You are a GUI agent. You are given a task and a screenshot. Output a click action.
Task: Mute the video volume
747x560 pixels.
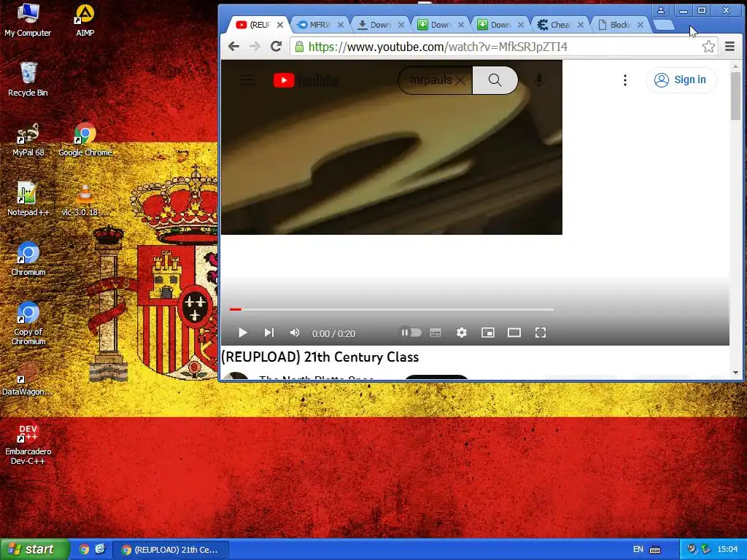click(x=295, y=332)
